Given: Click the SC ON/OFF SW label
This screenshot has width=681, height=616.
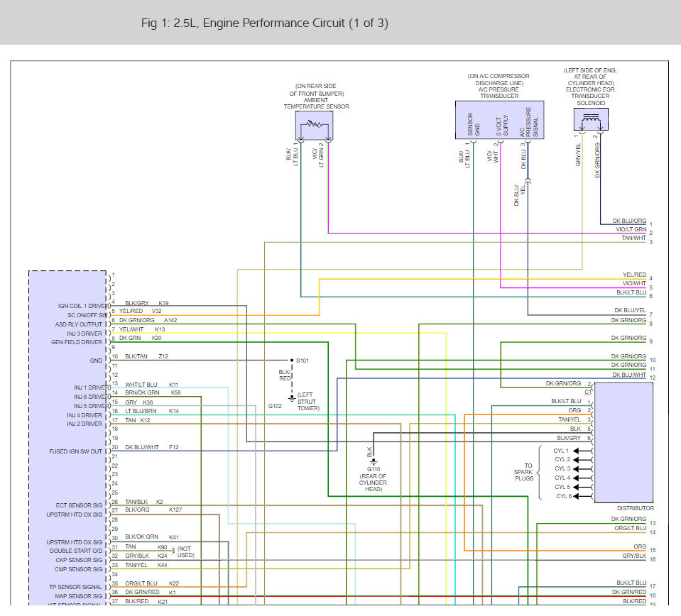Looking at the screenshot, I should (x=87, y=315).
